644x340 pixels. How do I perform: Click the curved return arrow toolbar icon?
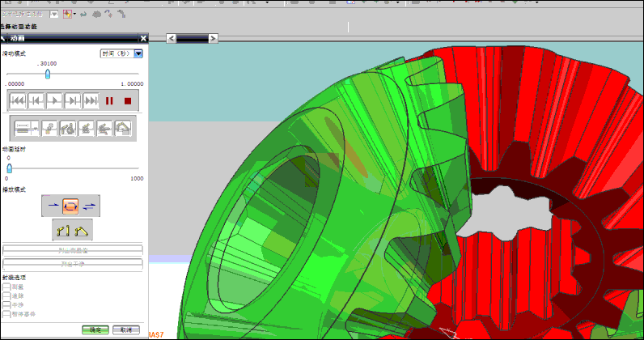(x=83, y=15)
